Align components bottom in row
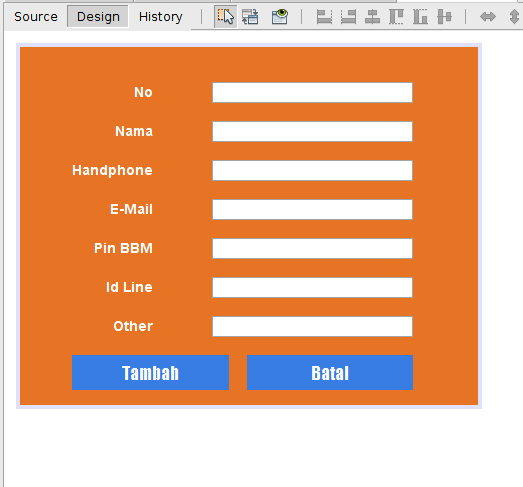 click(420, 16)
